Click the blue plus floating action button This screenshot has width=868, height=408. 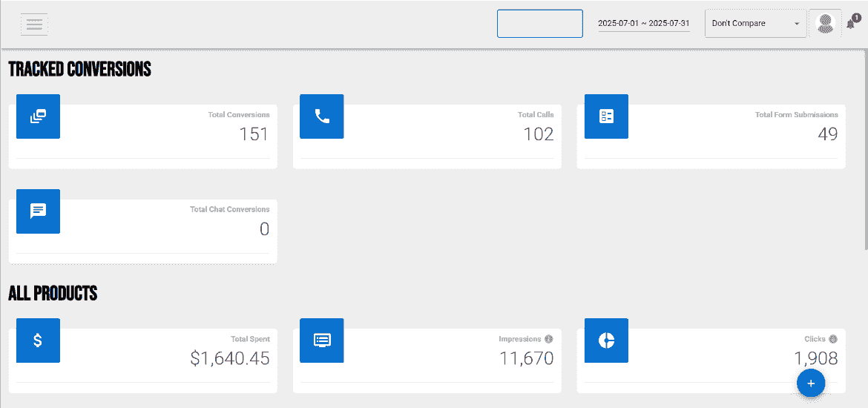(811, 383)
